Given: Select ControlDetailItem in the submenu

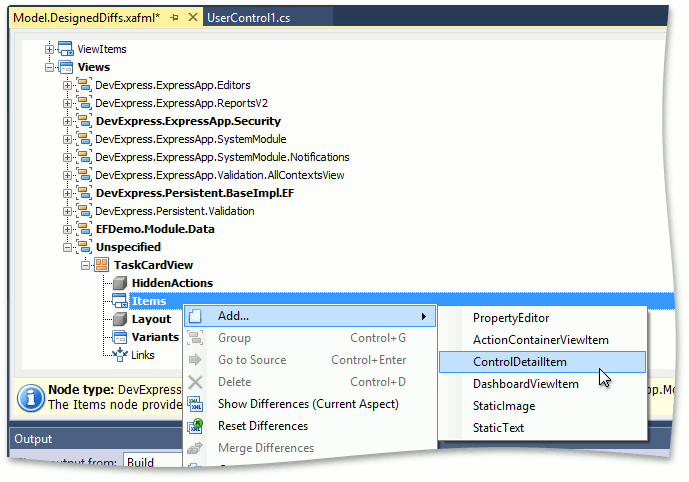Looking at the screenshot, I should pos(542,362).
